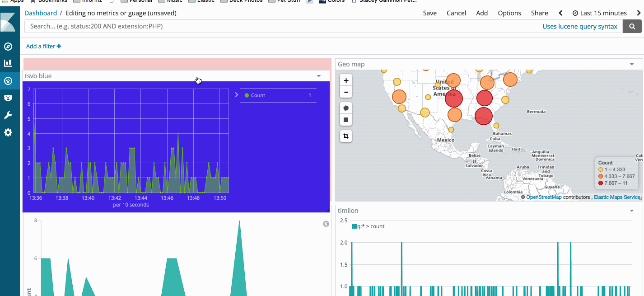Step time range backward with left arrow
The width and height of the screenshot is (644, 296).
click(x=560, y=13)
